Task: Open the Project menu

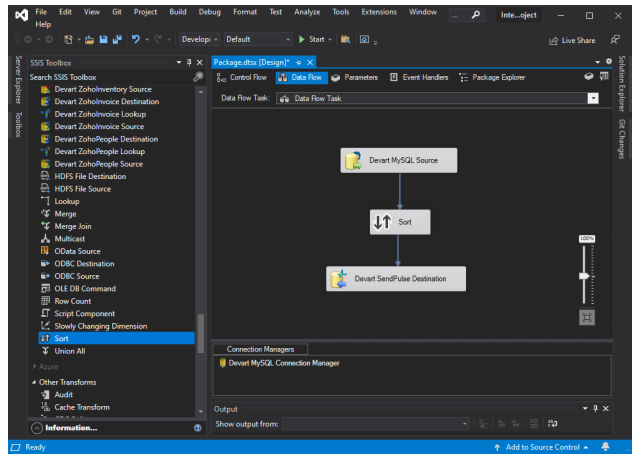Action: click(145, 12)
